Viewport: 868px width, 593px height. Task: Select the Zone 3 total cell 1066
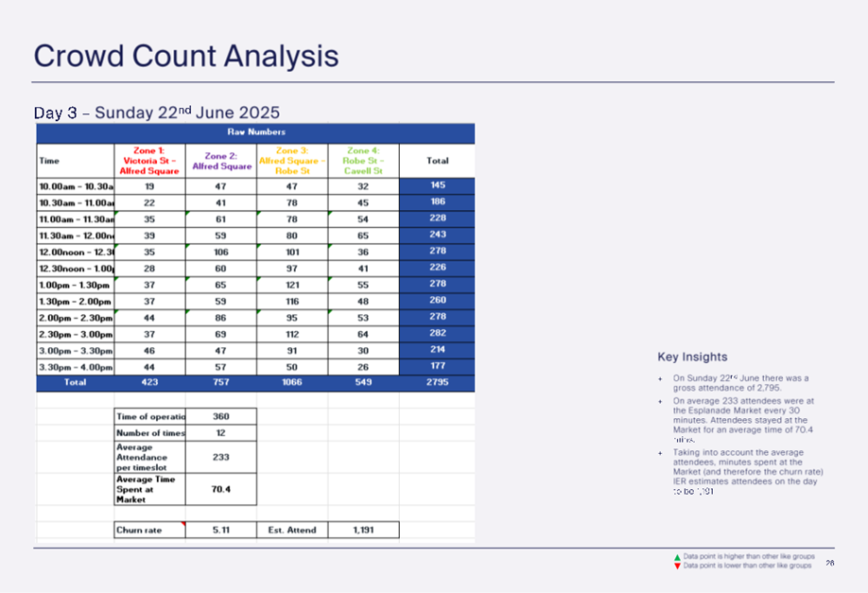click(x=292, y=384)
